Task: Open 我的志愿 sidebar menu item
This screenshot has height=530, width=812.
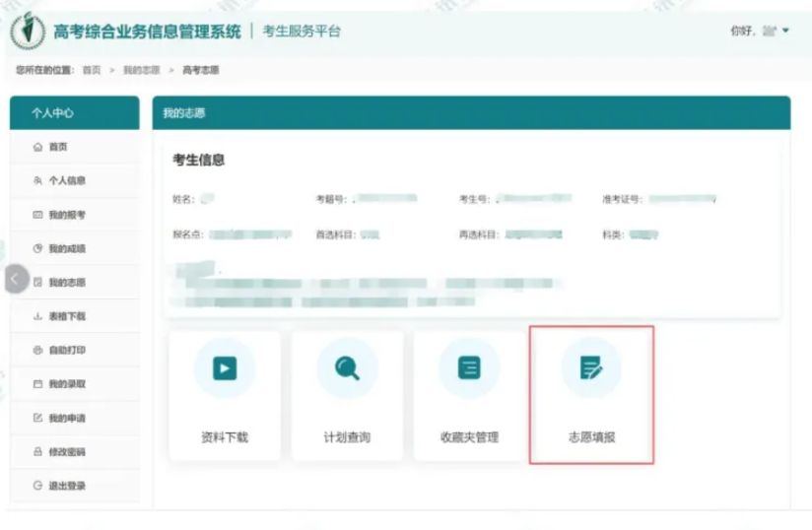Action: pyautogui.click(x=75, y=282)
